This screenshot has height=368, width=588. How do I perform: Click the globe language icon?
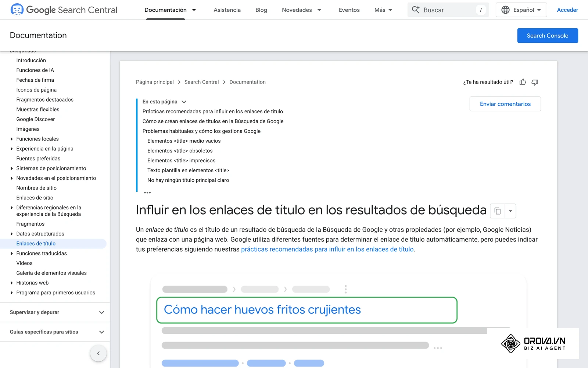pyautogui.click(x=506, y=10)
